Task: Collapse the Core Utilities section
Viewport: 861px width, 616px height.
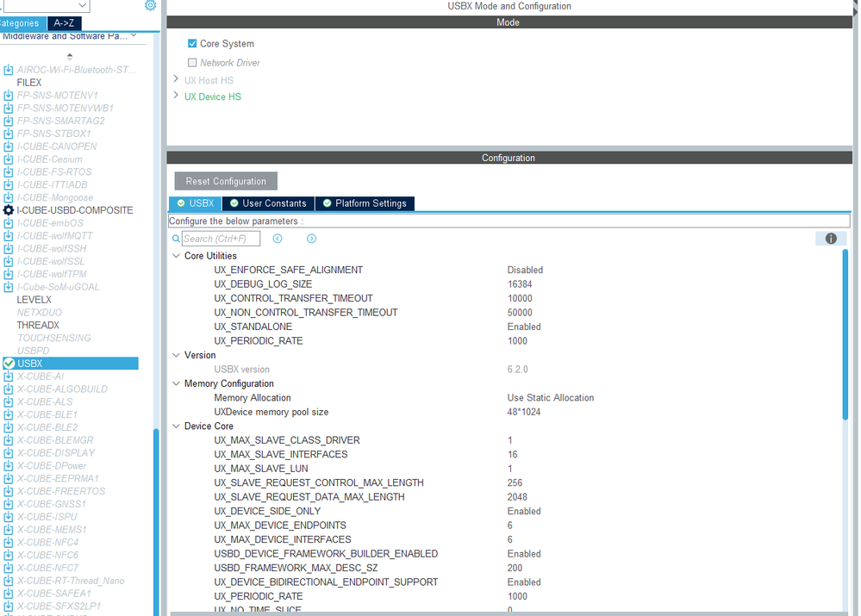Action: pos(177,256)
